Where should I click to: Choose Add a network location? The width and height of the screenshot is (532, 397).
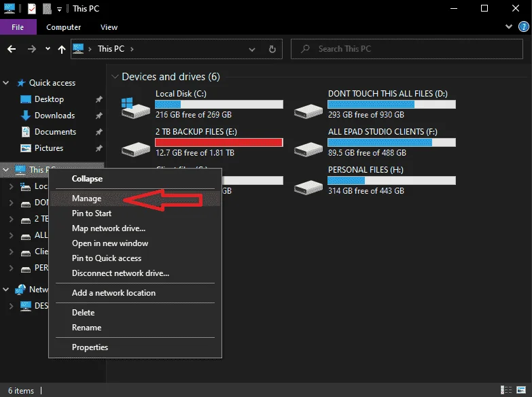coord(135,293)
